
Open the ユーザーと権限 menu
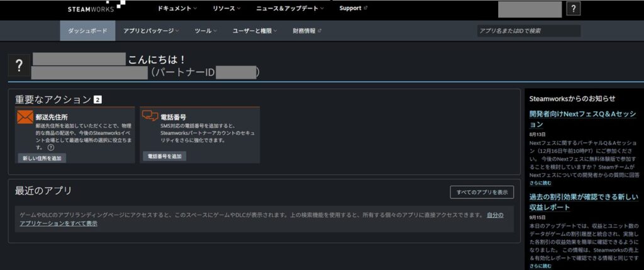pos(255,31)
